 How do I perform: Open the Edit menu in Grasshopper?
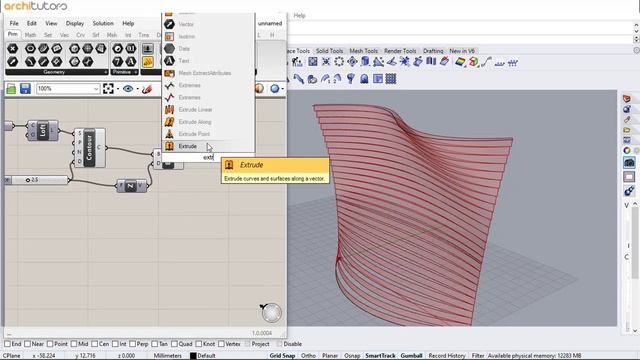32,23
